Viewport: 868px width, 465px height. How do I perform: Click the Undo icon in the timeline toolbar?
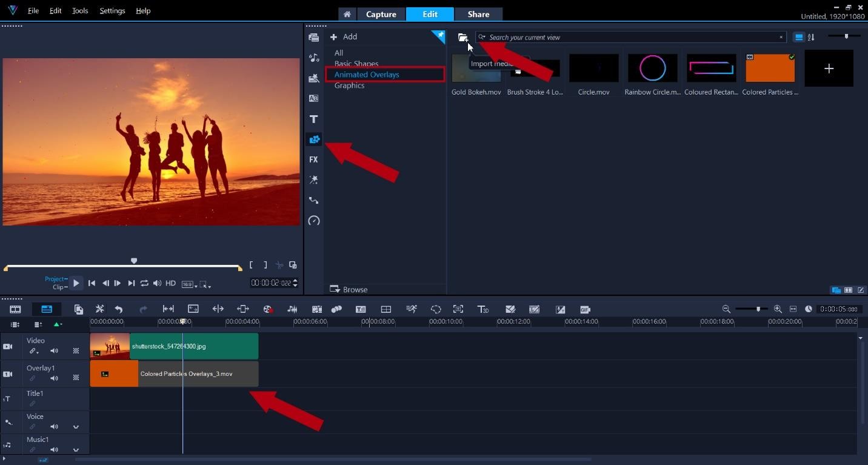point(119,309)
